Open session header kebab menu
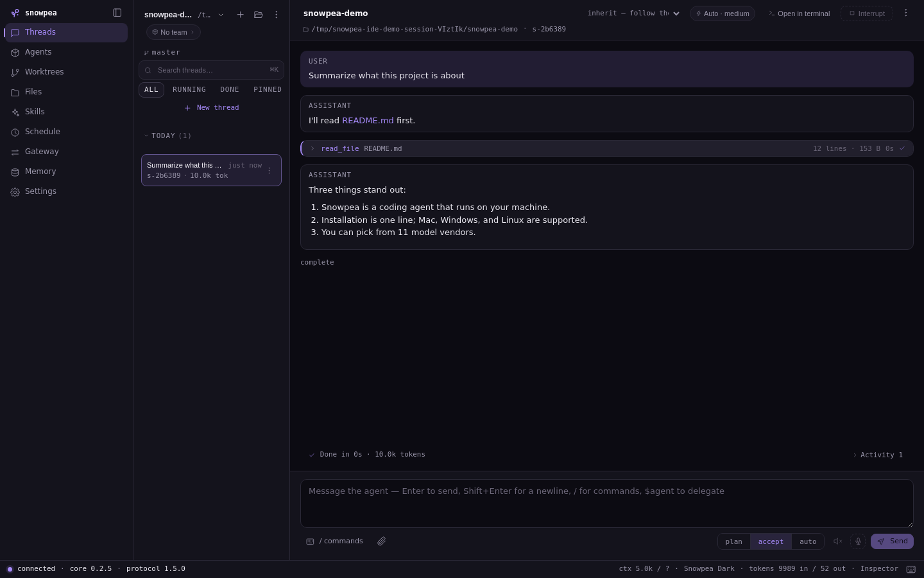This screenshot has height=578, width=924. (x=905, y=13)
